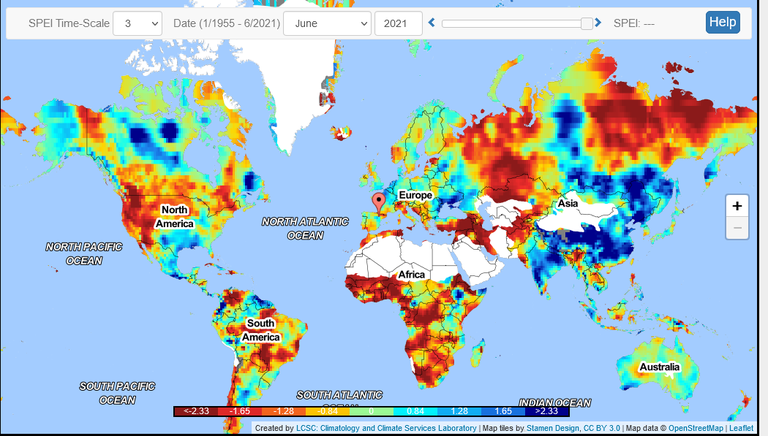Click the red location marker pin

378,202
